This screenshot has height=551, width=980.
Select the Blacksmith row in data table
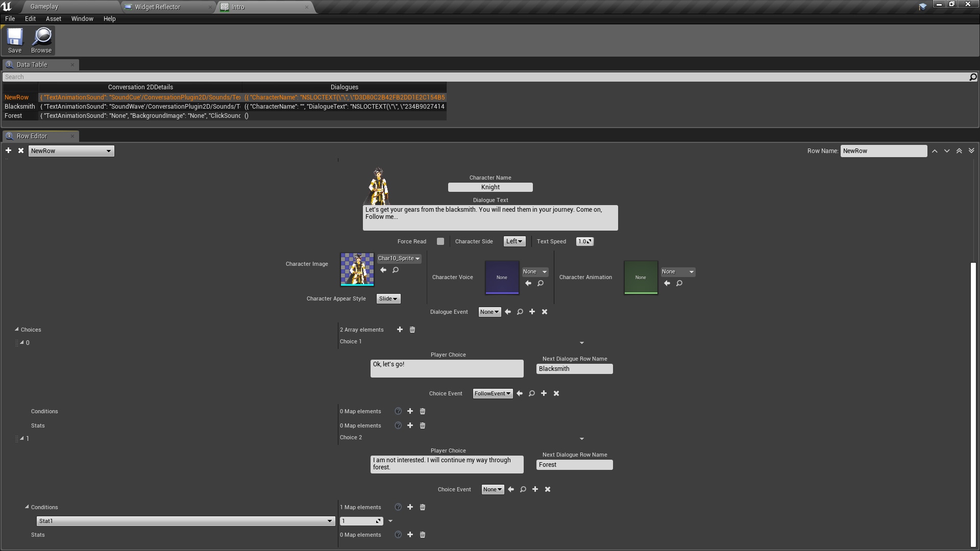click(x=20, y=107)
